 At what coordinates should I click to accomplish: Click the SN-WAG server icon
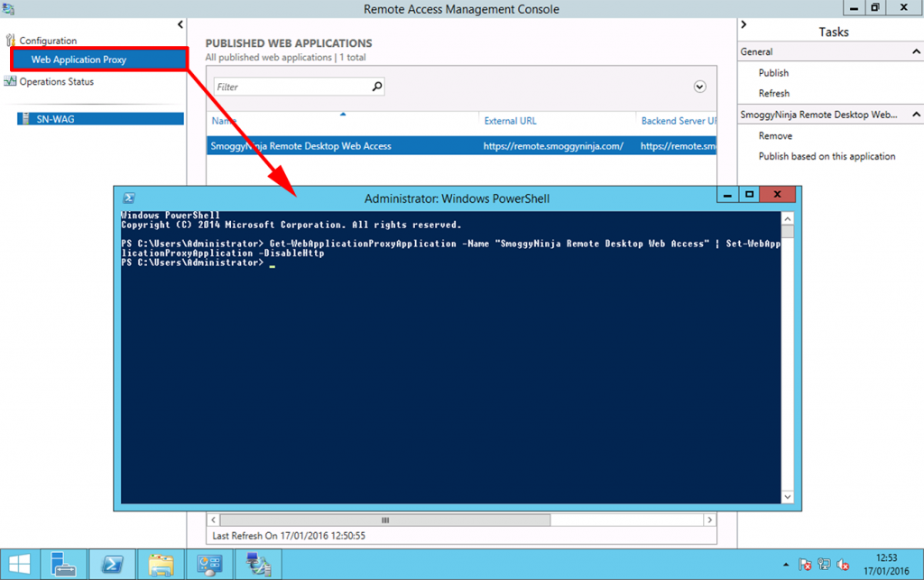(x=25, y=119)
